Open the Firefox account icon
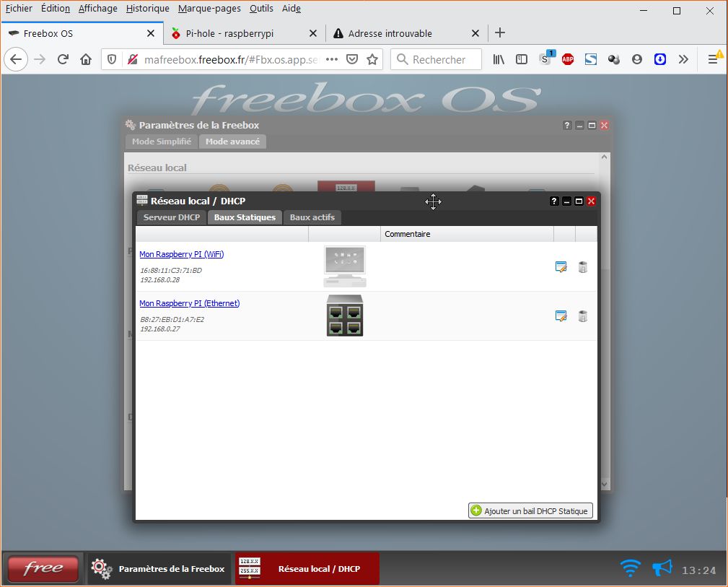 (x=636, y=59)
